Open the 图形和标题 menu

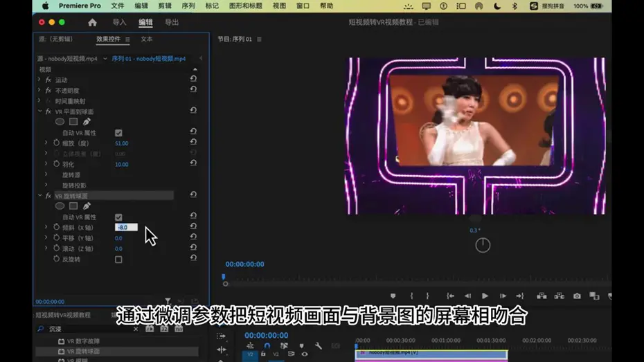click(246, 6)
